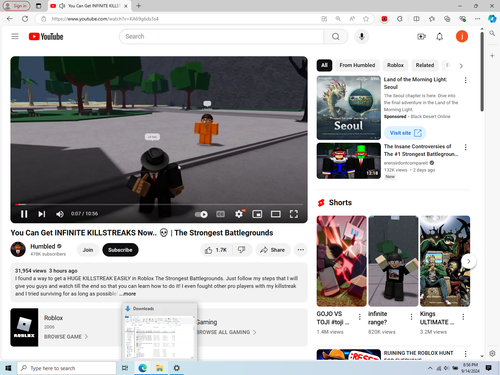
Task: Mute the video player volume
Action: (x=60, y=214)
